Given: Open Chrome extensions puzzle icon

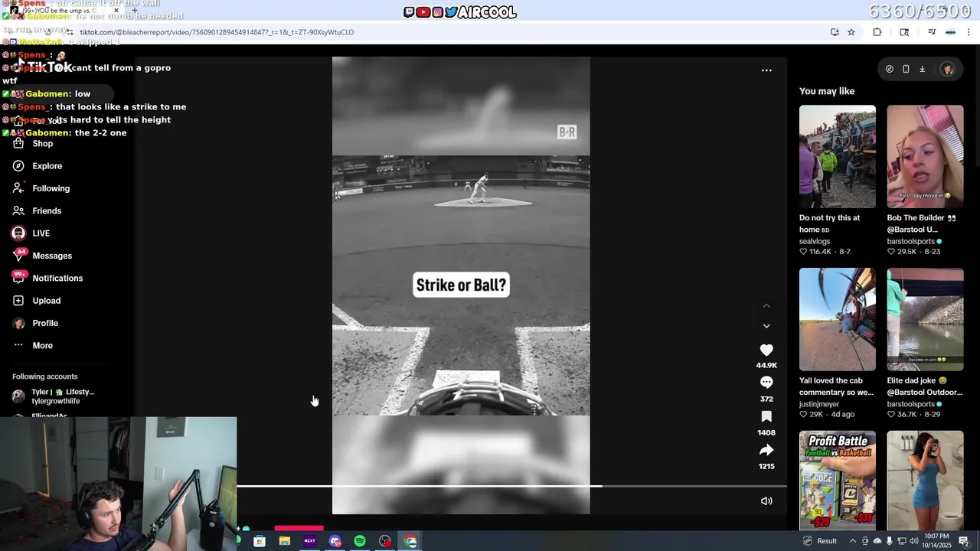Looking at the screenshot, I should (877, 32).
